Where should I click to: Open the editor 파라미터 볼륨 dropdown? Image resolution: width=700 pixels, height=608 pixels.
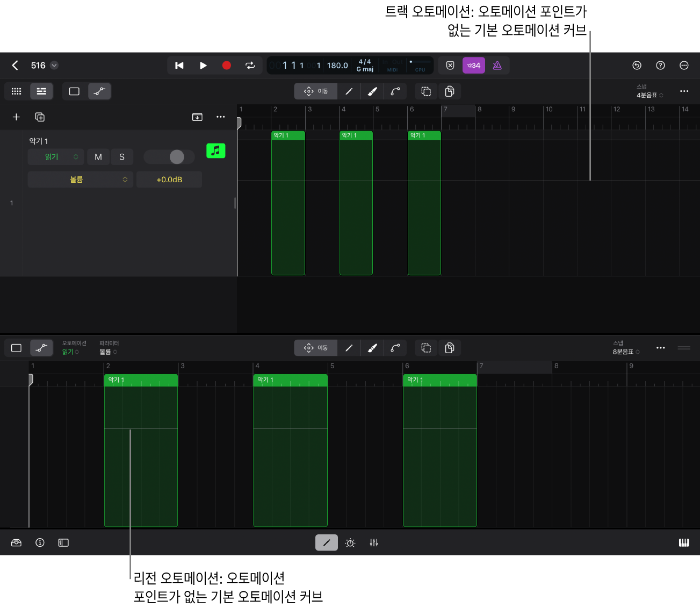click(108, 352)
